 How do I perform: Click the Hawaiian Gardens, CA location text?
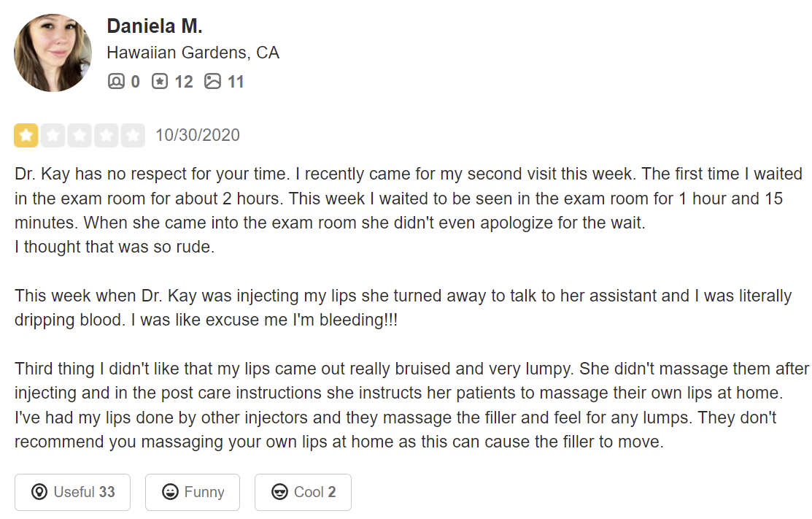(193, 53)
